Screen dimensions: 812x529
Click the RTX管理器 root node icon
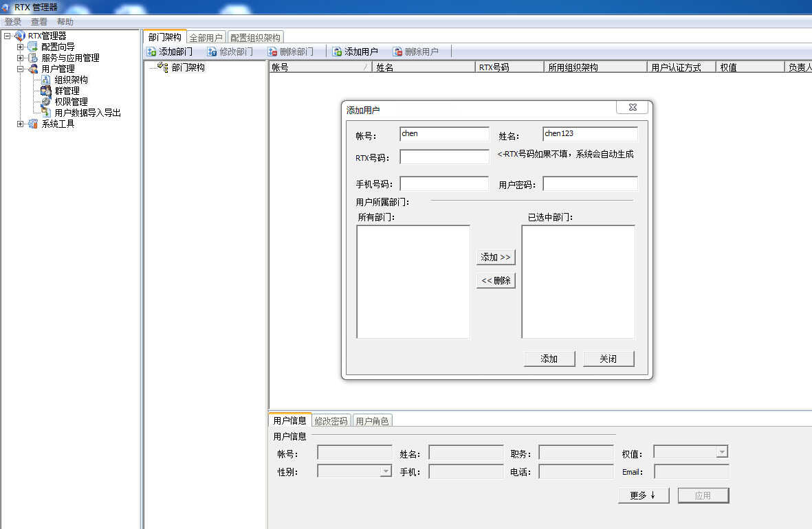coord(20,36)
